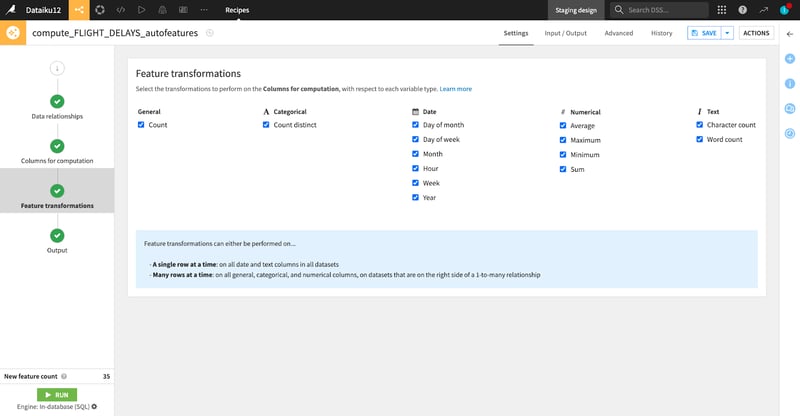Click the down arrow step at top of wizard
This screenshot has width=800, height=416.
click(57, 68)
